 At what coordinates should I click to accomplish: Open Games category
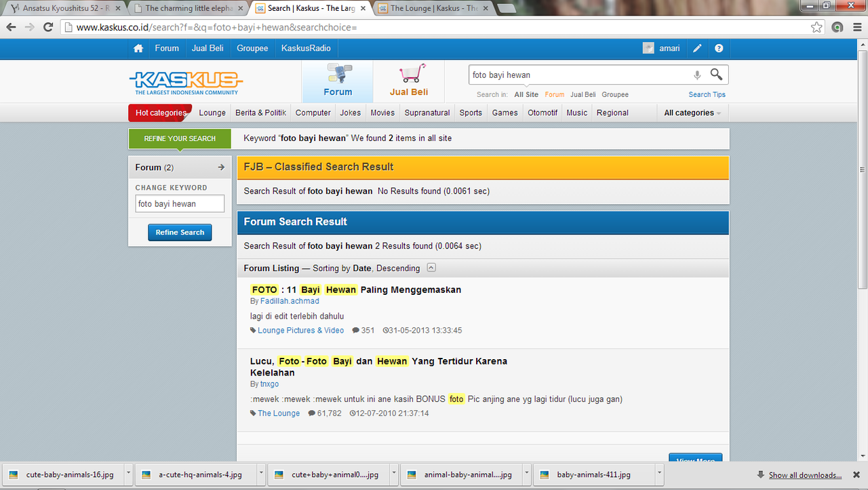(505, 113)
